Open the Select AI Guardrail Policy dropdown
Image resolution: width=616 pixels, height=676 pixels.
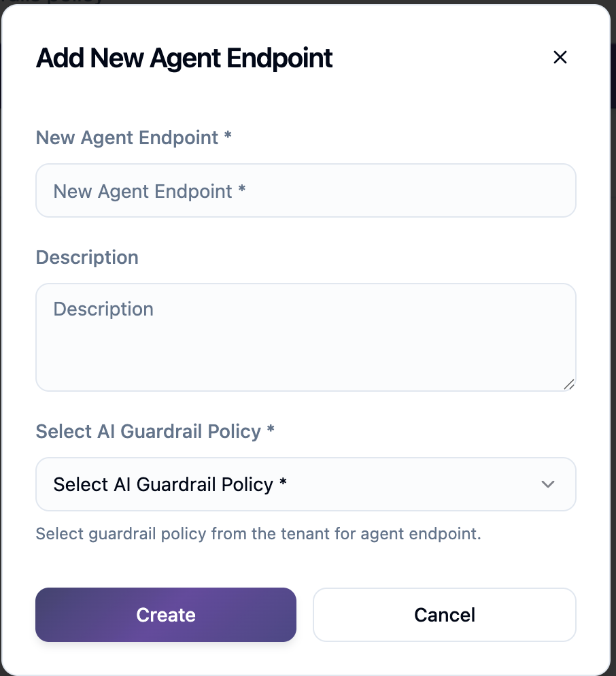pos(305,484)
